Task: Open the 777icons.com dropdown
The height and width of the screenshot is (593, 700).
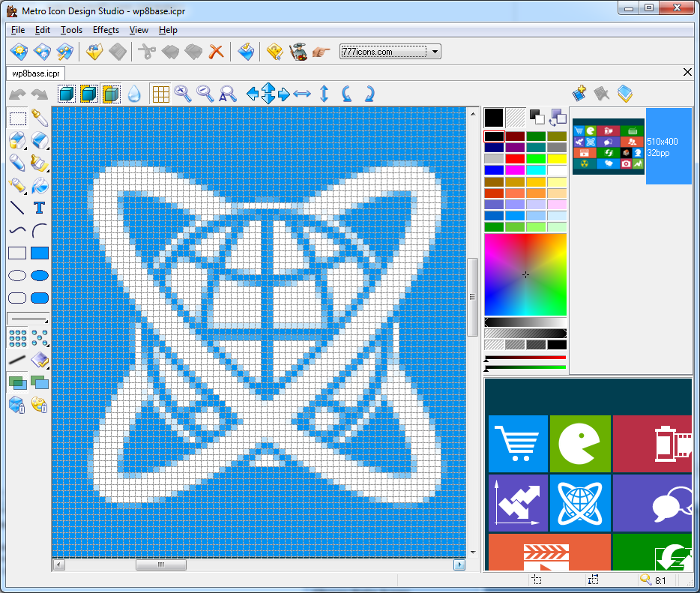Action: pyautogui.click(x=435, y=52)
